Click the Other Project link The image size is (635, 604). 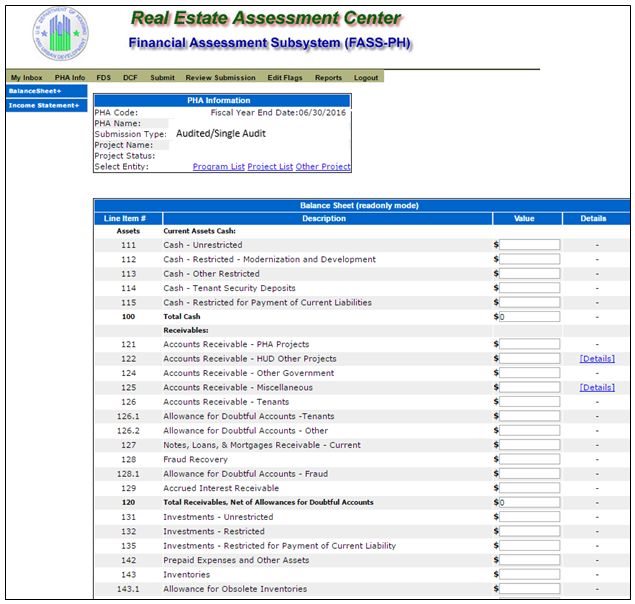[x=323, y=167]
